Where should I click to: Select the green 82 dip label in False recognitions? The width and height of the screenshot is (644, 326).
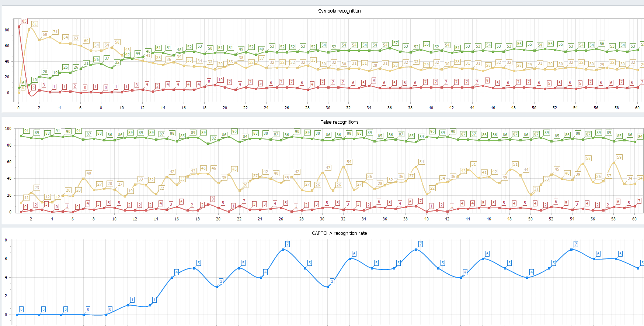point(214,138)
